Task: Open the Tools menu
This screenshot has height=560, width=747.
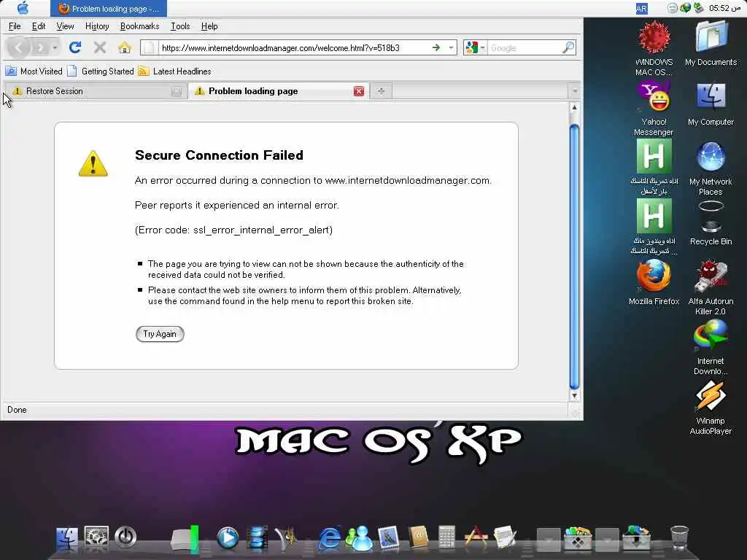Action: 181,26
